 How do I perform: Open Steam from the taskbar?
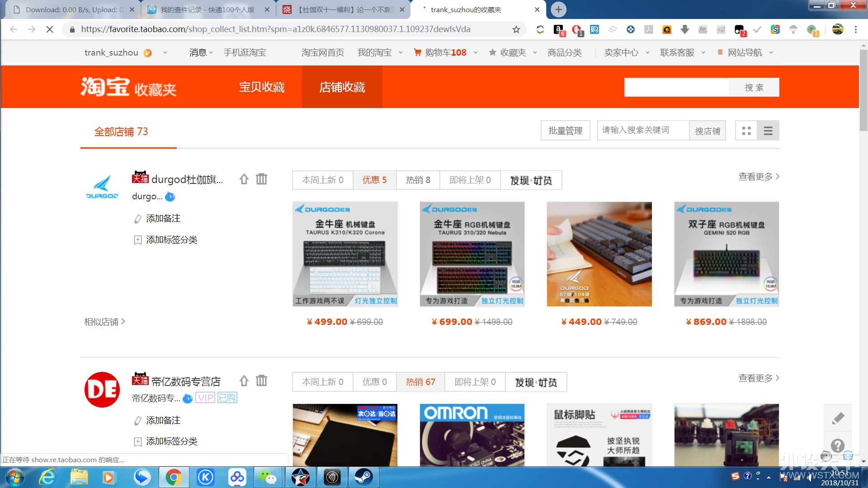[363, 477]
